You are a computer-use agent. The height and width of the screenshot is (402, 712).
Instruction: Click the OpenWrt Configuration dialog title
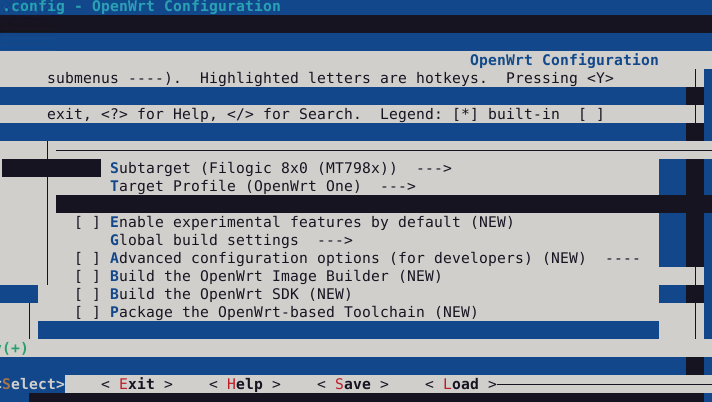tap(564, 60)
